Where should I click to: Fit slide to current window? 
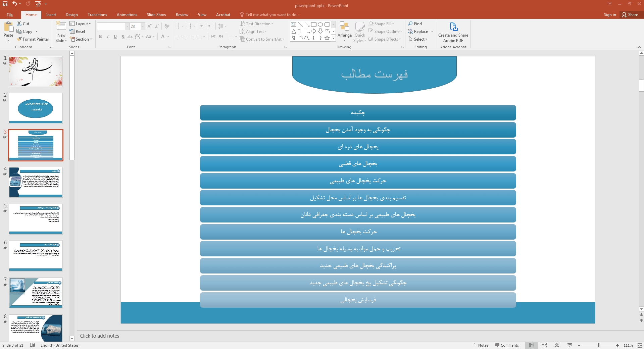coord(640,345)
